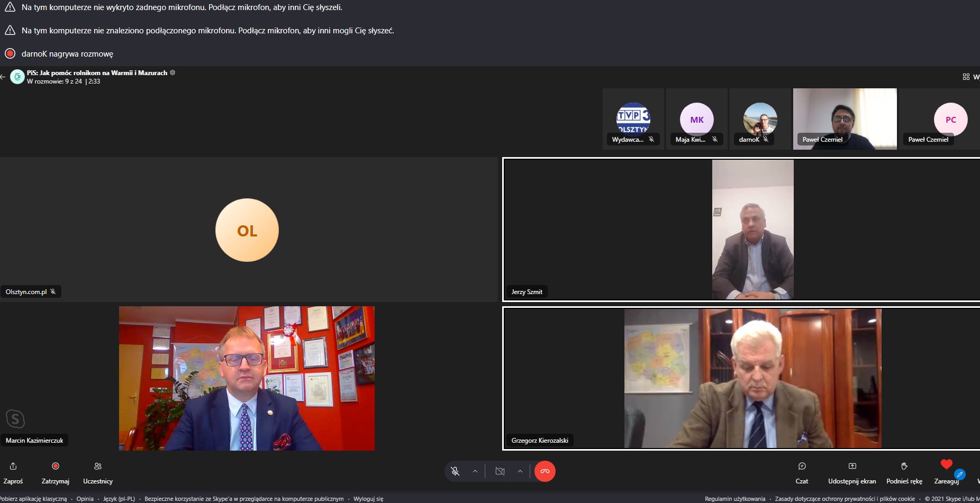This screenshot has height=503, width=980.
Task: Click the OL avatar of Olsztyn.com.pl
Action: [247, 230]
